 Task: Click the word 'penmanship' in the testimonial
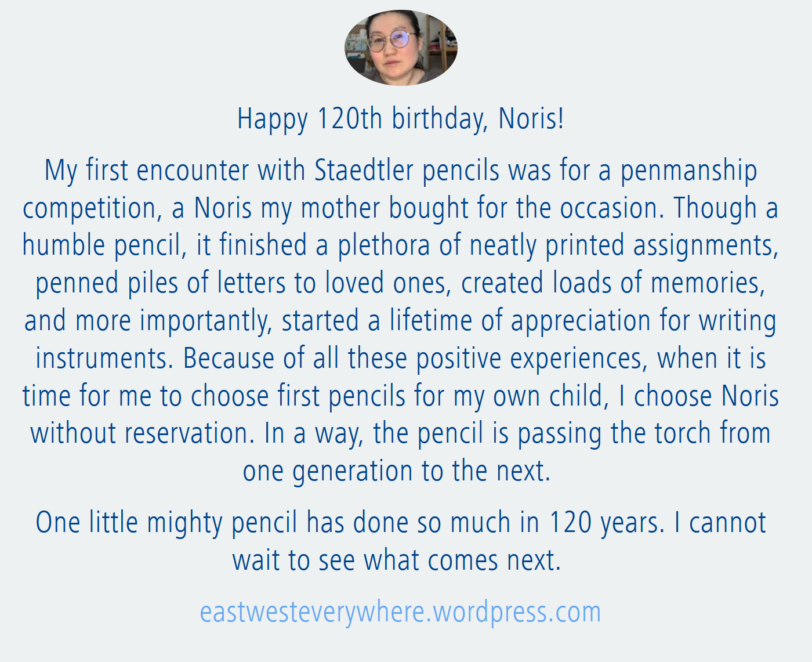tap(688, 172)
